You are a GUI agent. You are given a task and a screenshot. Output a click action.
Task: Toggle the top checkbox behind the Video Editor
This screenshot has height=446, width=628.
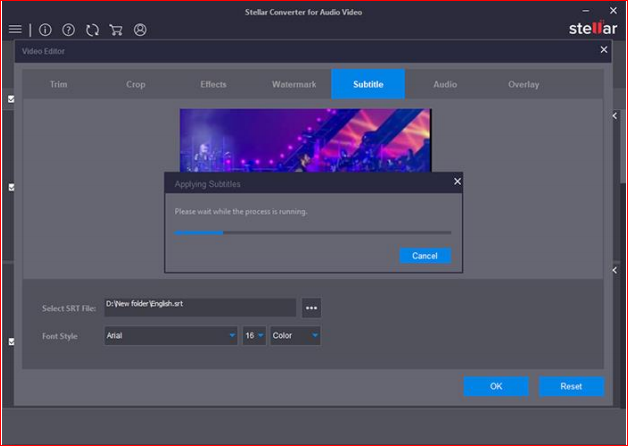coord(11,99)
